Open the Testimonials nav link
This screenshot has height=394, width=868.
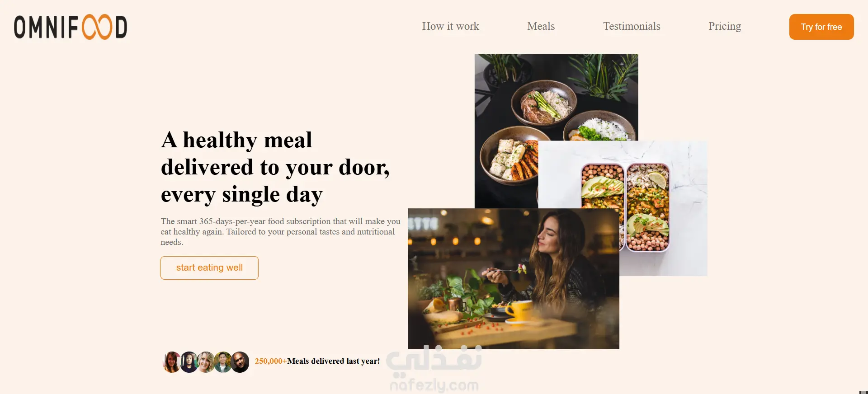pyautogui.click(x=632, y=26)
